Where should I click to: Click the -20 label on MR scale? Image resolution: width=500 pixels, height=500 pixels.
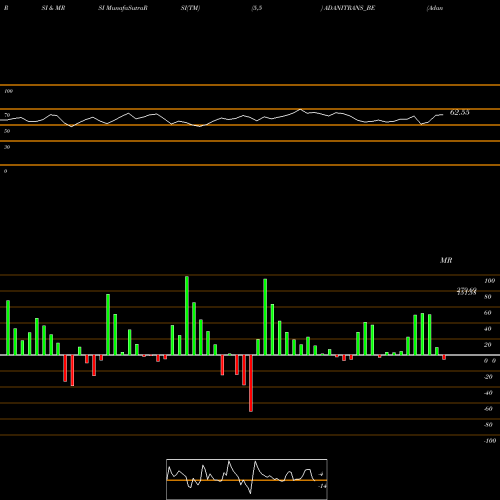[x=488, y=377]
